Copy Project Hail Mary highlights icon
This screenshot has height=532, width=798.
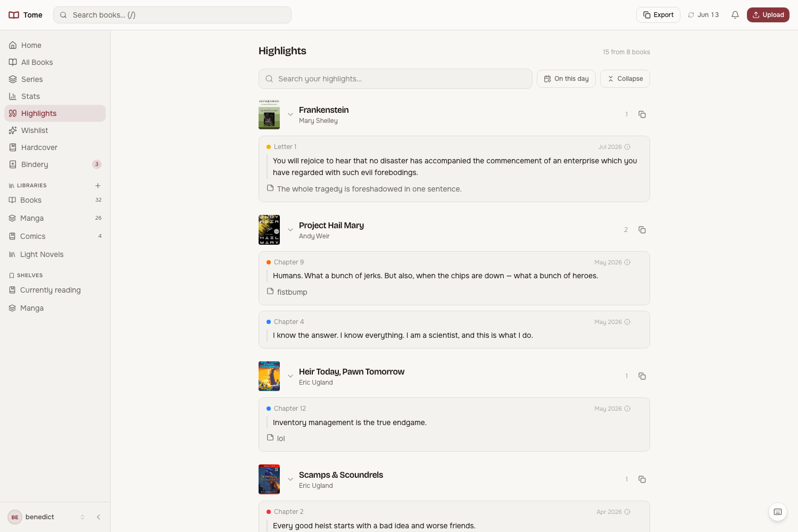[642, 230]
